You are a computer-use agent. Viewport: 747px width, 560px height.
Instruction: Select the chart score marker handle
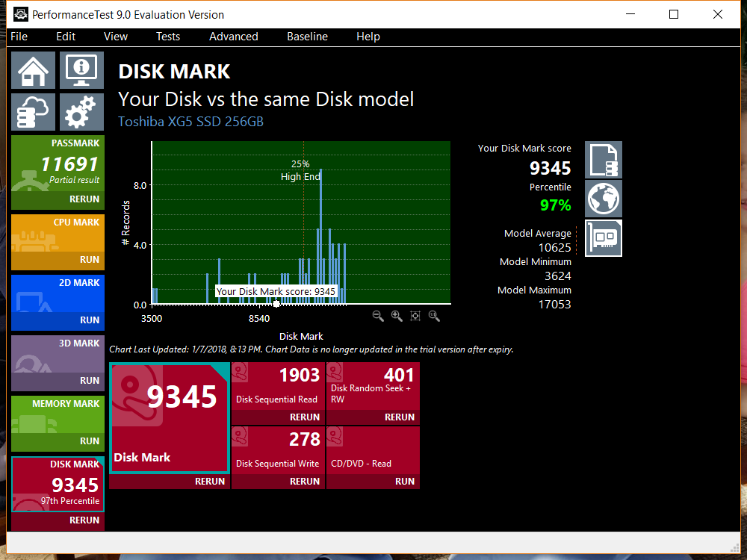point(276,304)
